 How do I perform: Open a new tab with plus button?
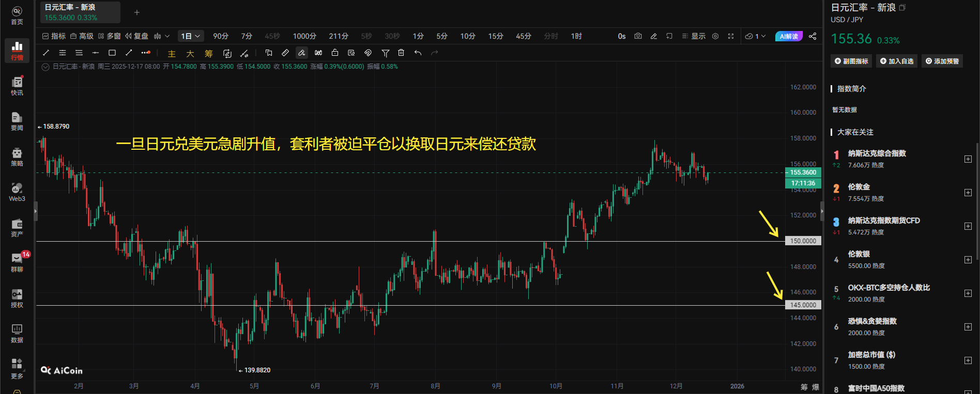tap(137, 12)
